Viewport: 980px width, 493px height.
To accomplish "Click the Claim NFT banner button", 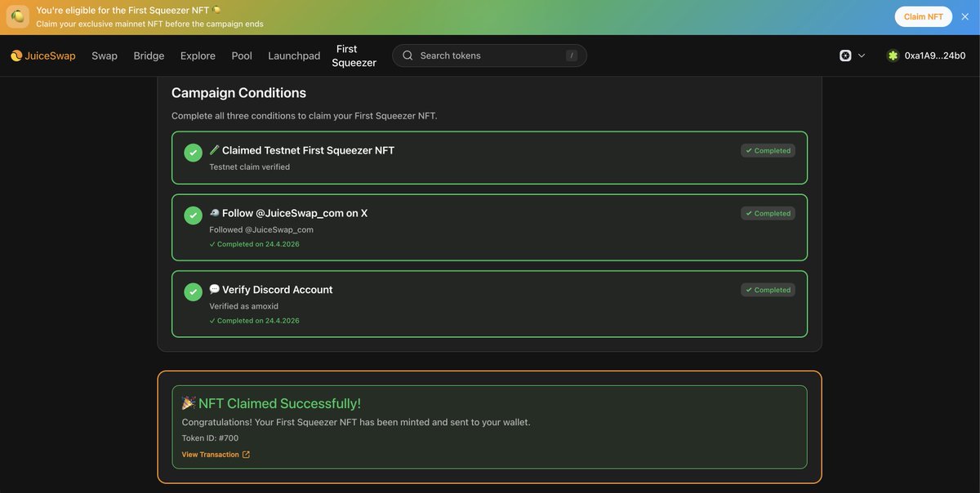I will (x=923, y=17).
